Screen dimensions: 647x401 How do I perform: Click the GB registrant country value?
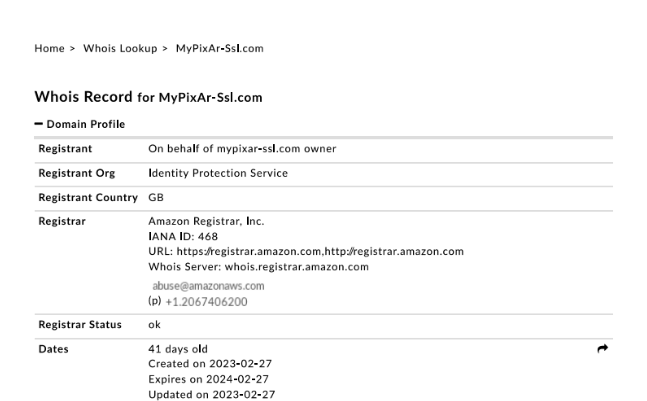pyautogui.click(x=156, y=197)
